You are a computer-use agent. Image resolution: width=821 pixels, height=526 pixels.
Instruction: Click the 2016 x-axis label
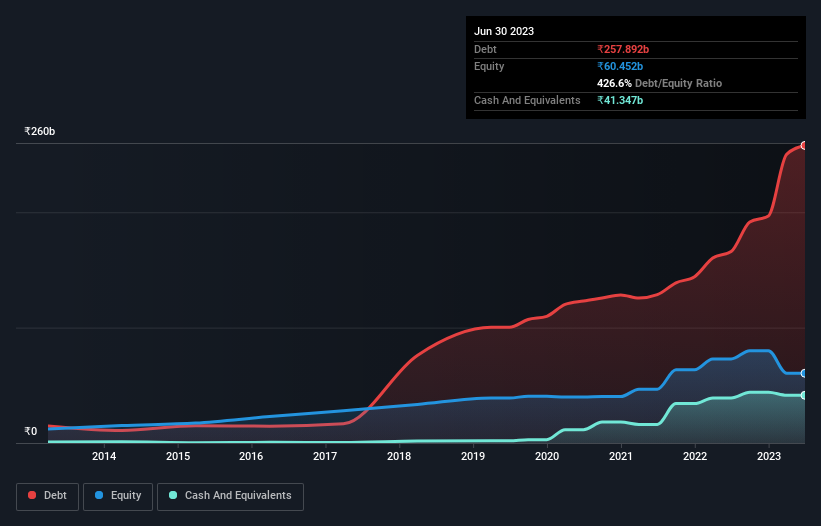point(251,456)
